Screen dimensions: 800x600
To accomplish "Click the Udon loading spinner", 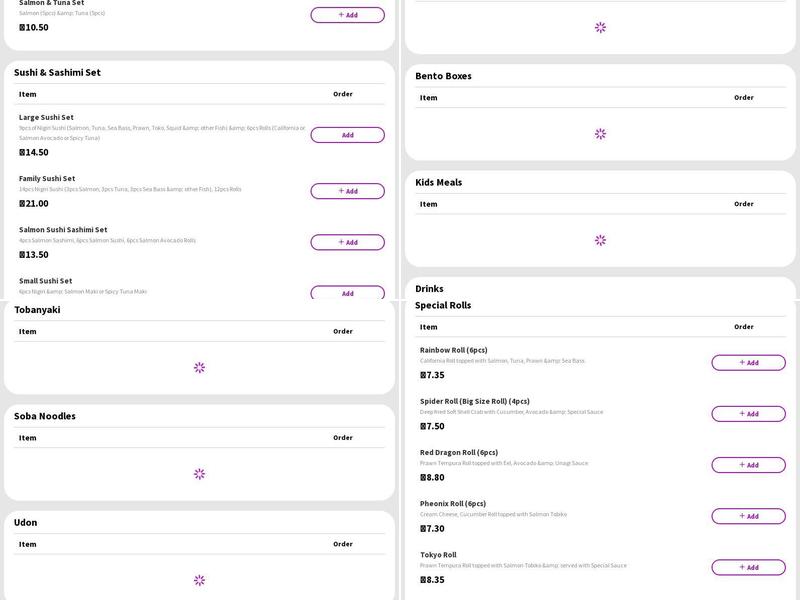I will 199,580.
